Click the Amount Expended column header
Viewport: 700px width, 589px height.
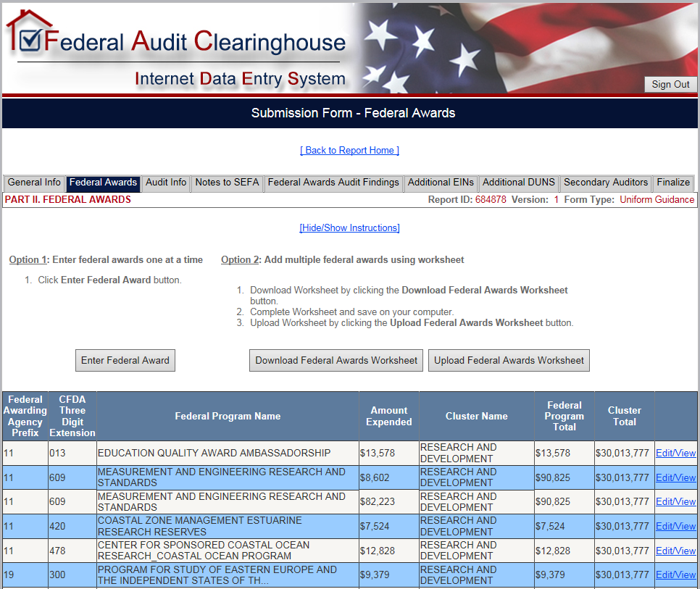tap(389, 417)
